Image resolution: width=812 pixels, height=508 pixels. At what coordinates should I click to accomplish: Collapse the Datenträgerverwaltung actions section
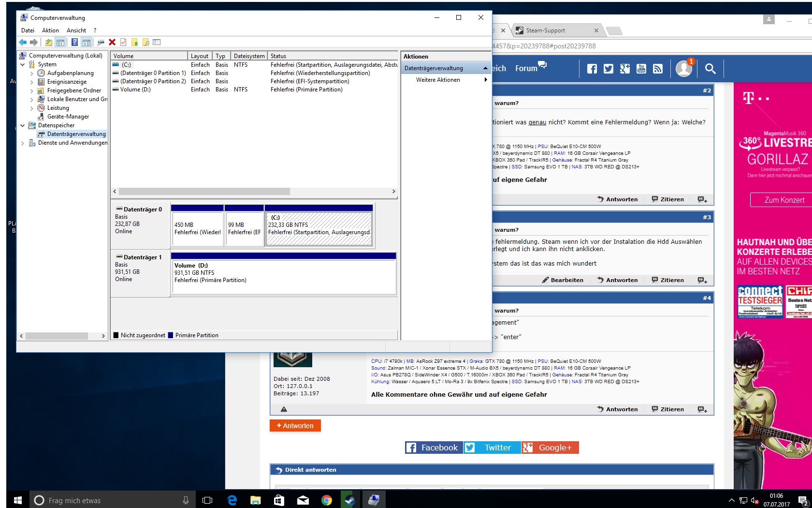pyautogui.click(x=485, y=68)
